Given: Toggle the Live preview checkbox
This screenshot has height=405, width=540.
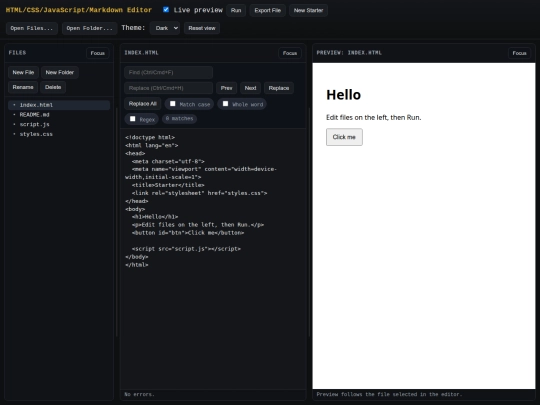Looking at the screenshot, I should point(166,10).
